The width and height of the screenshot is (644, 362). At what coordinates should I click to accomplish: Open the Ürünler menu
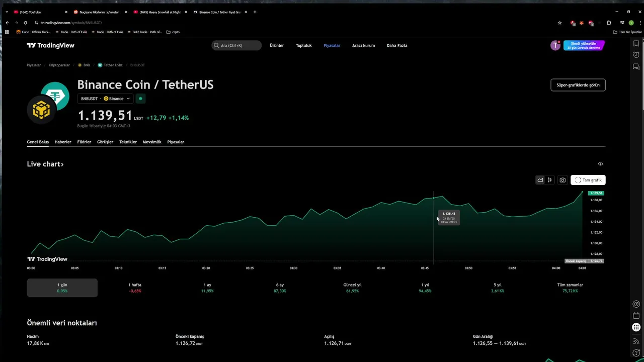click(x=277, y=45)
